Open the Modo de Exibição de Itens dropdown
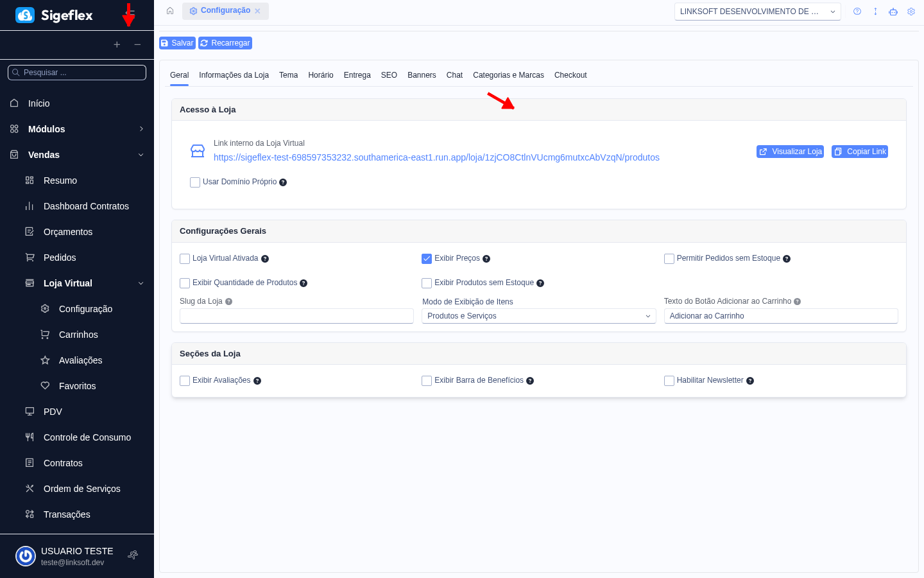This screenshot has height=578, width=924. pos(538,315)
